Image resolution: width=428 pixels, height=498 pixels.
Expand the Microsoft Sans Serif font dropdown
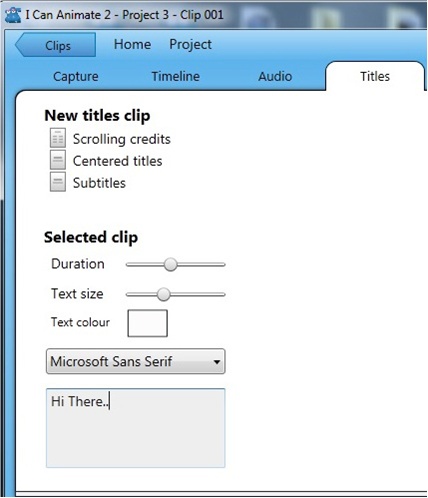point(136,361)
